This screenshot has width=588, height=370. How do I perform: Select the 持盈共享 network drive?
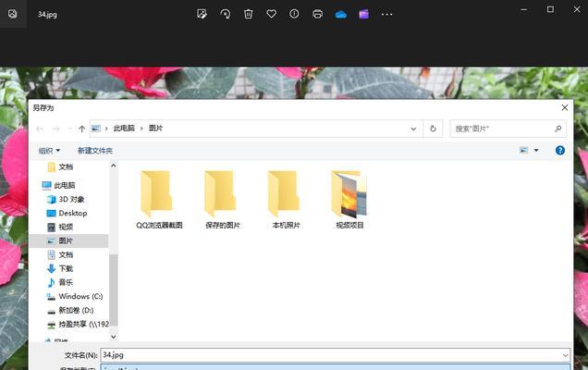(x=78, y=325)
